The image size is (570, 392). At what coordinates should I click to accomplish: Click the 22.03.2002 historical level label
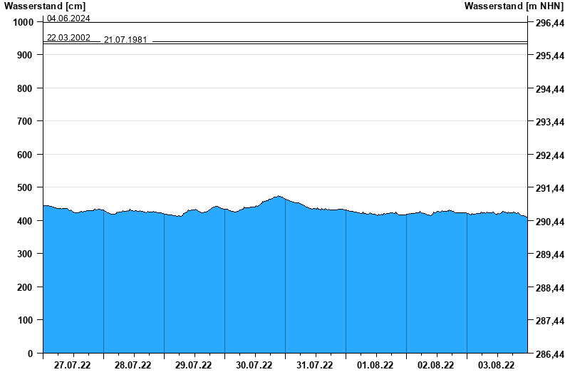tap(68, 37)
